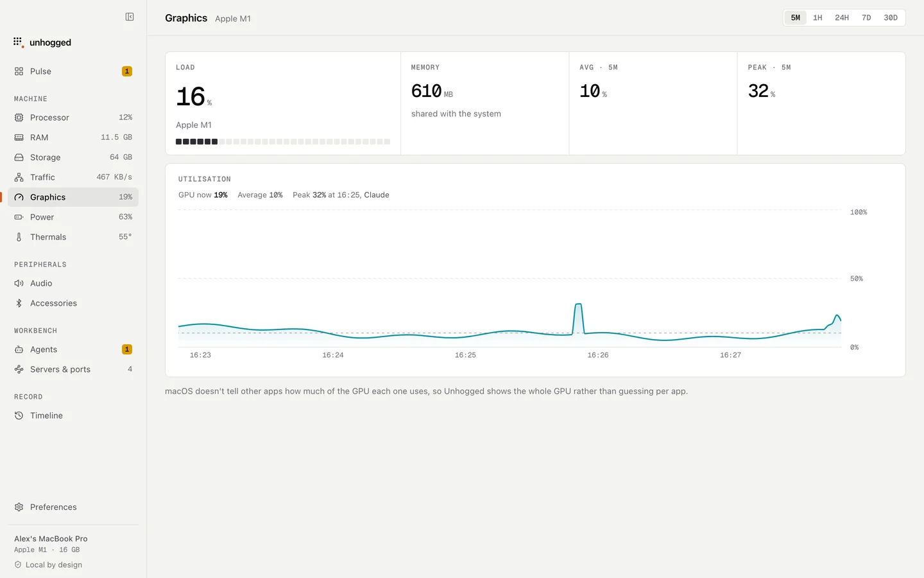This screenshot has height=578, width=924.
Task: Open the RAM section
Action: click(x=73, y=137)
